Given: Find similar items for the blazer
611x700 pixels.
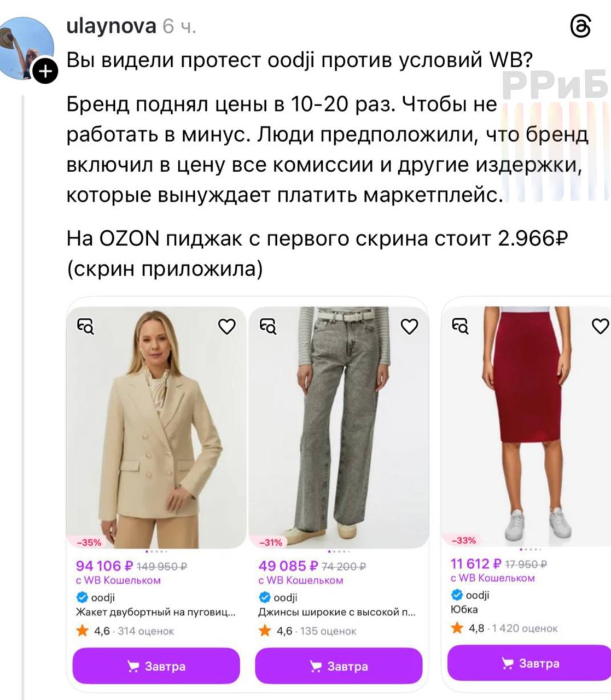Looking at the screenshot, I should (x=85, y=326).
